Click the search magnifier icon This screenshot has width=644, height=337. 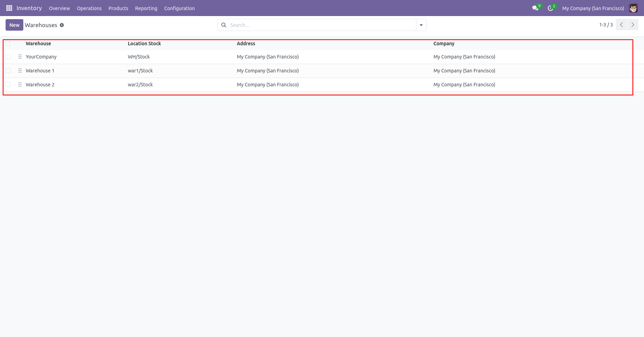[224, 25]
